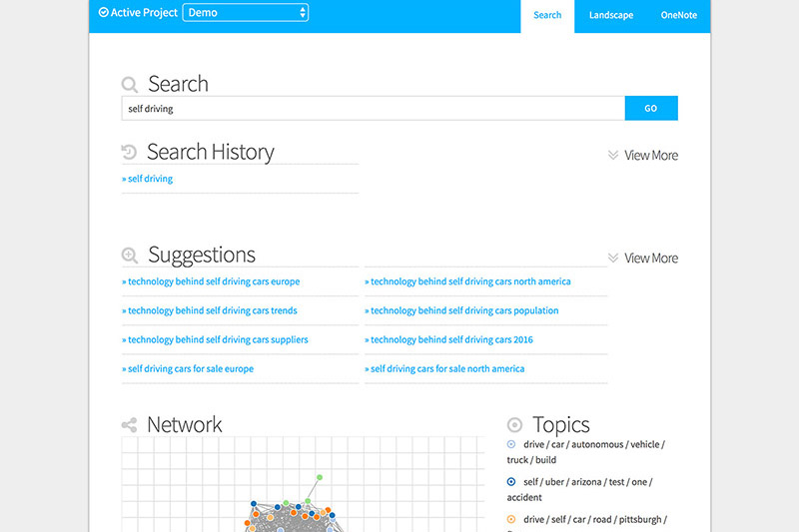Click the Active Project checkmark icon
The height and width of the screenshot is (532, 799).
(x=104, y=13)
